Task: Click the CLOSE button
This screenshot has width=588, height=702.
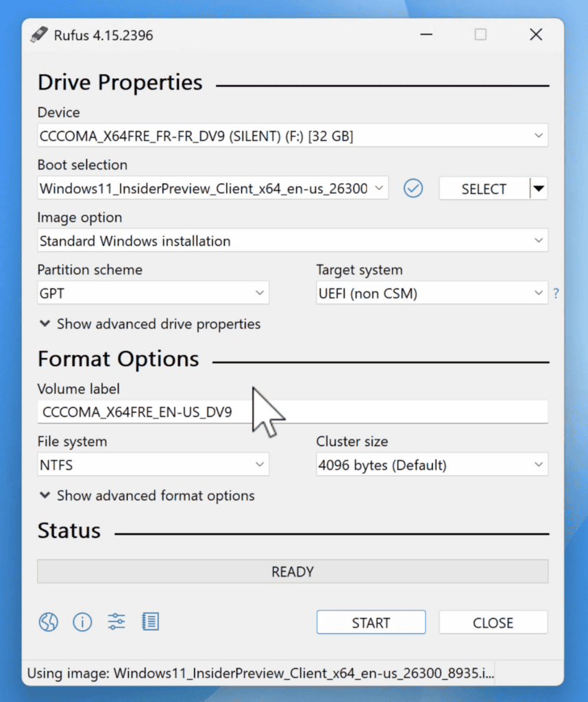Action: coord(493,622)
